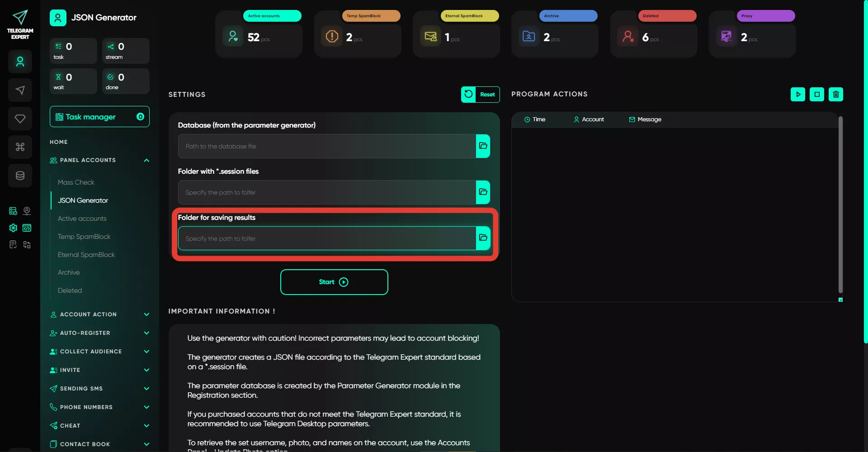Viewport: 868px width, 452px height.
Task: Click the Eternal SpamBlock envelope icon
Action: pos(430,36)
